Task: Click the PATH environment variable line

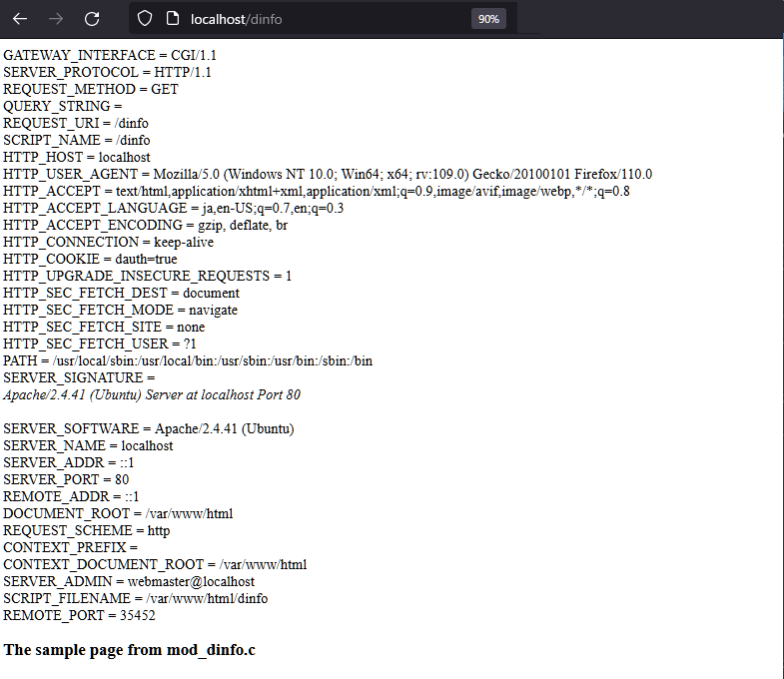Action: tap(188, 360)
